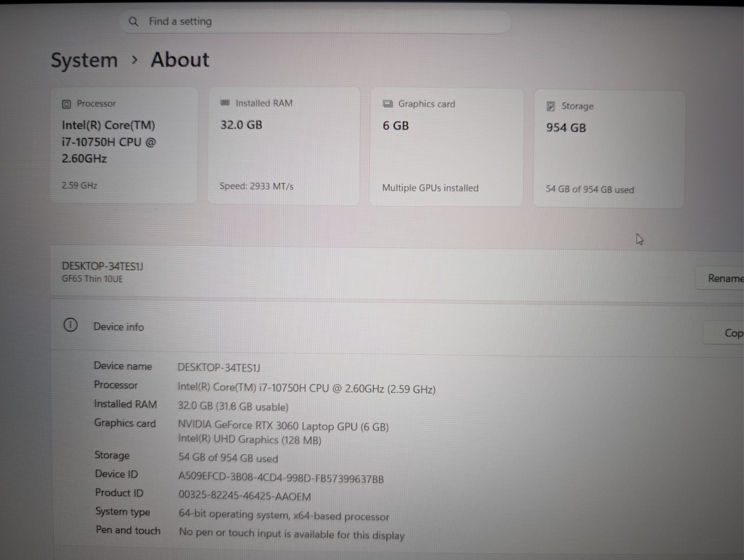Click the Graphics card monitor icon
Screen dimensions: 744x560
point(388,104)
